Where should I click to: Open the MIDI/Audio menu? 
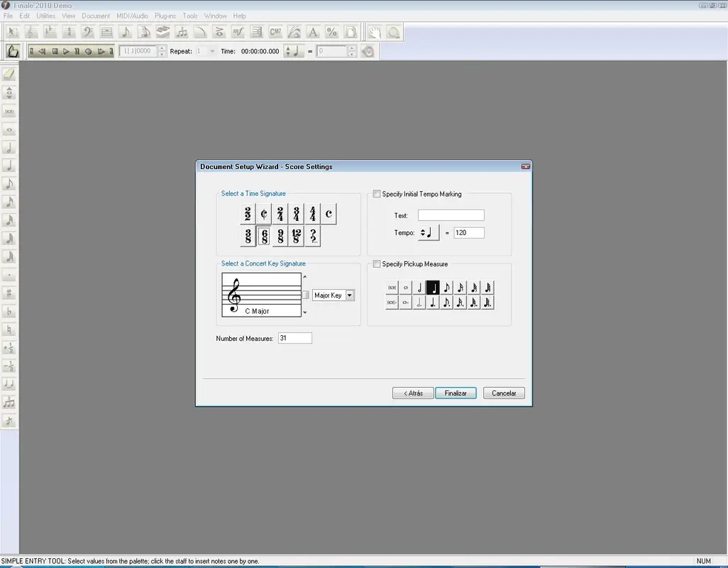(133, 16)
